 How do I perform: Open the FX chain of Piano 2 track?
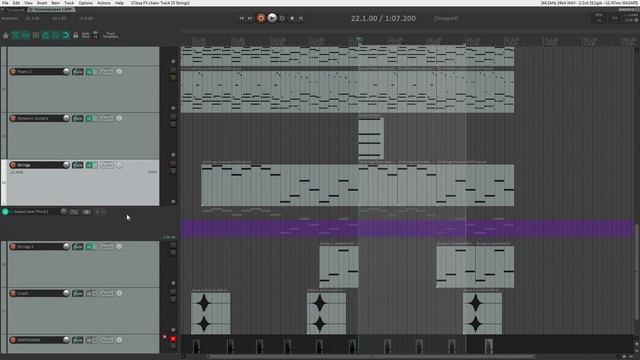(89, 72)
